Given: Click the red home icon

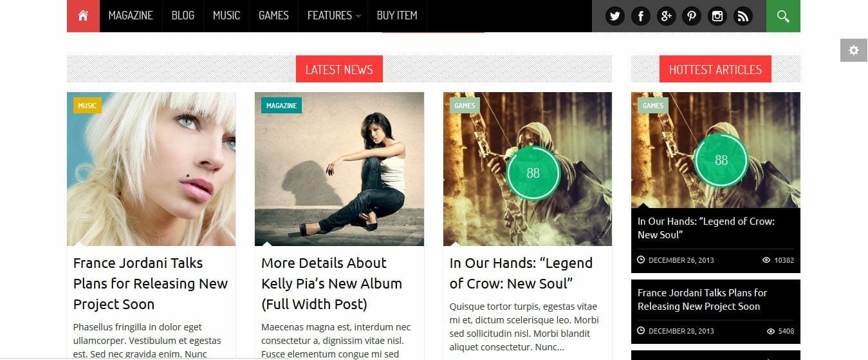Looking at the screenshot, I should [83, 15].
